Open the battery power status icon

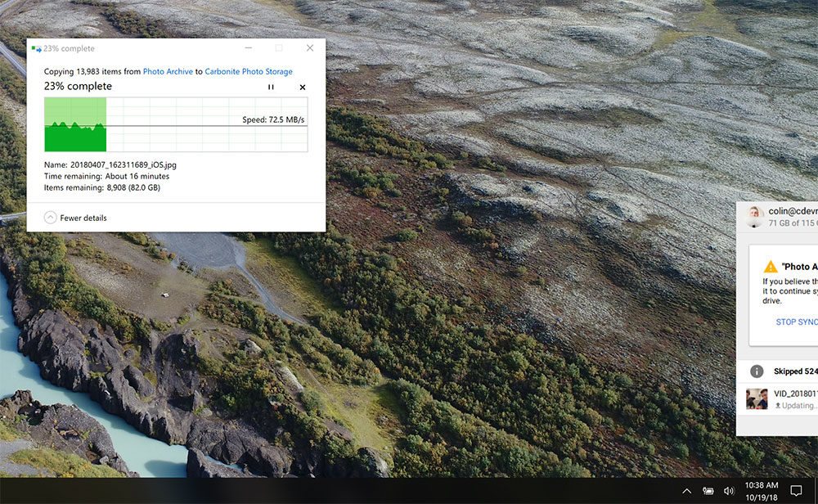[708, 491]
